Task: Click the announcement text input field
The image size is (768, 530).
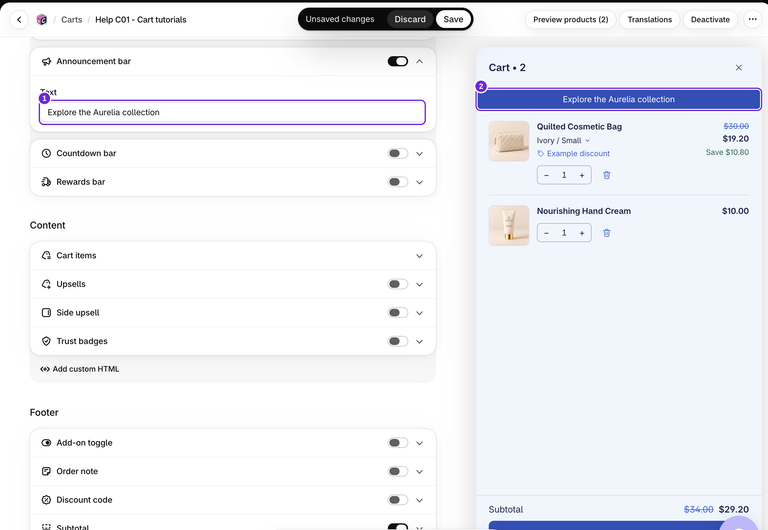Action: coord(232,112)
